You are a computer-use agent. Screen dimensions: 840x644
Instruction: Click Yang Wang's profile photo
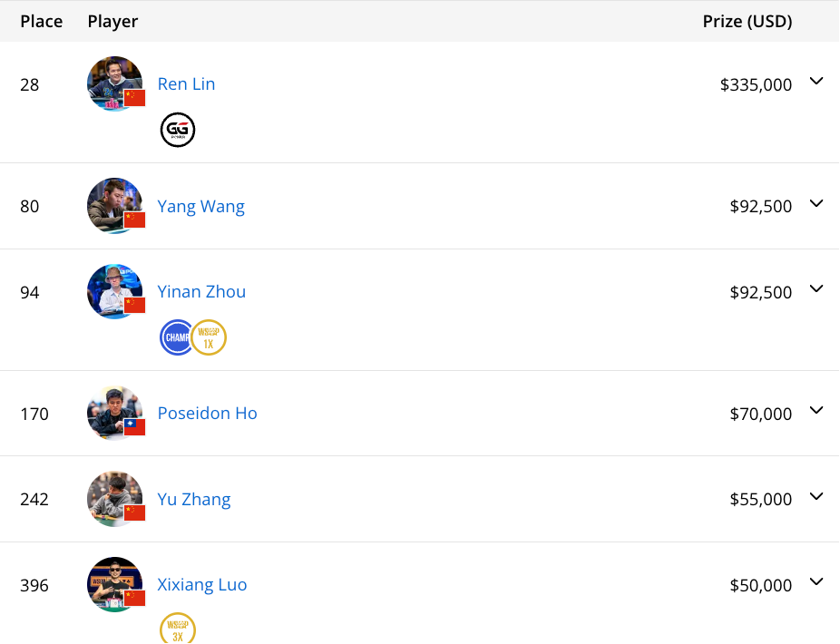pos(112,203)
